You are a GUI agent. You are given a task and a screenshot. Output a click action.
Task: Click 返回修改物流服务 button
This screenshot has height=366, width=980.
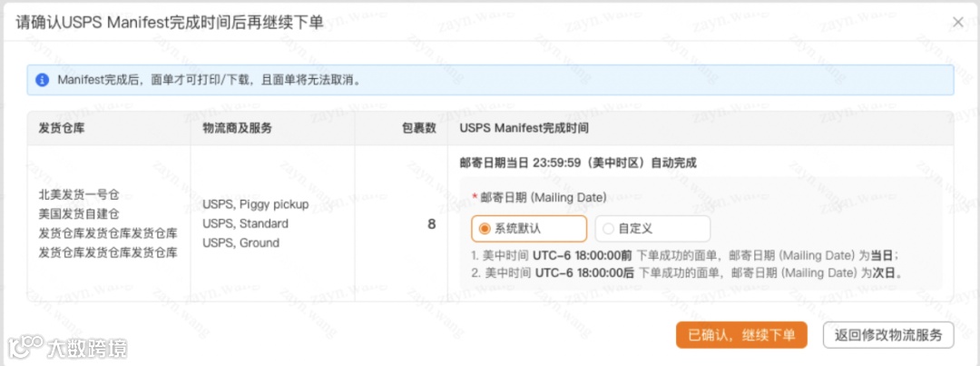[x=888, y=335]
